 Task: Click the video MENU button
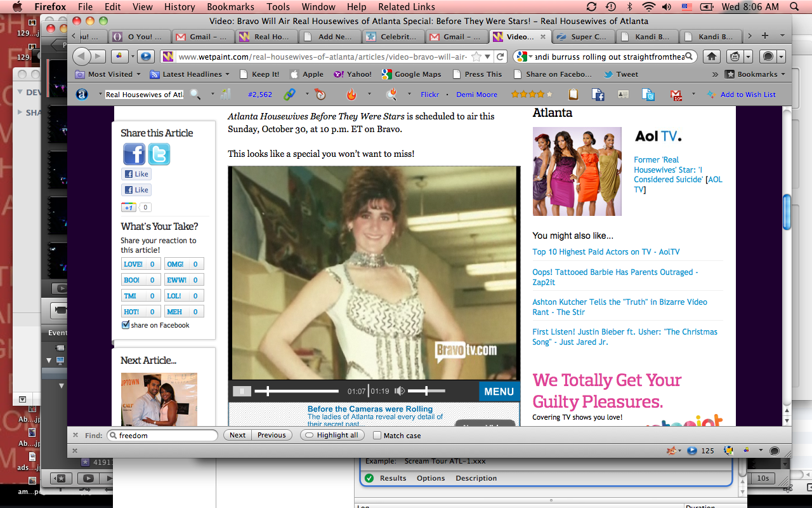499,392
